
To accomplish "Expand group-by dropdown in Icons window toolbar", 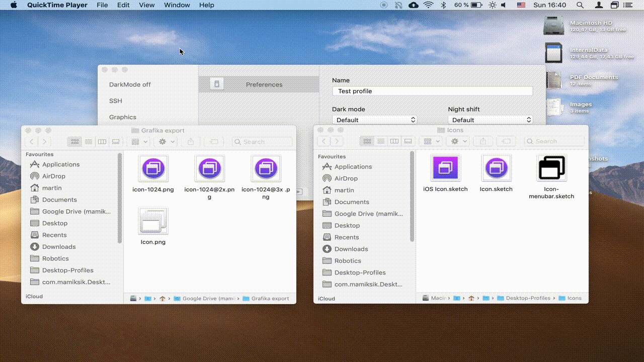I will [432, 141].
